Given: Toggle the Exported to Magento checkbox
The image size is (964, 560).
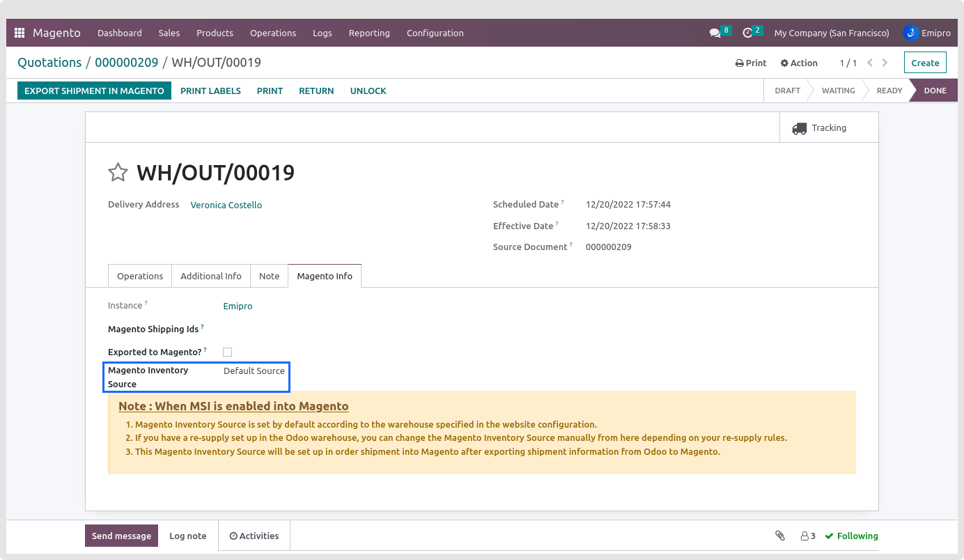Looking at the screenshot, I should coord(227,352).
